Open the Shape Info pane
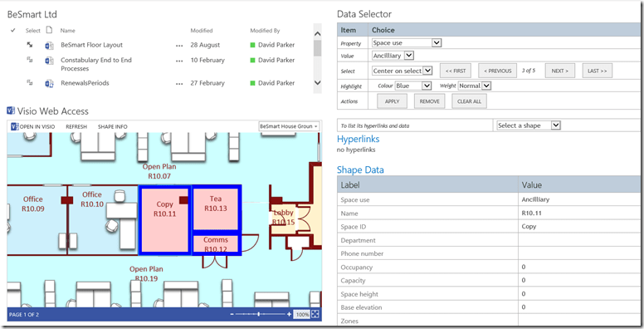 113,126
